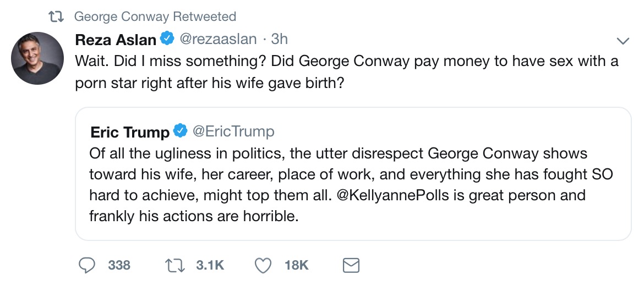Open the 3h timestamp link
Image resolution: width=644 pixels, height=285 pixels.
(280, 40)
